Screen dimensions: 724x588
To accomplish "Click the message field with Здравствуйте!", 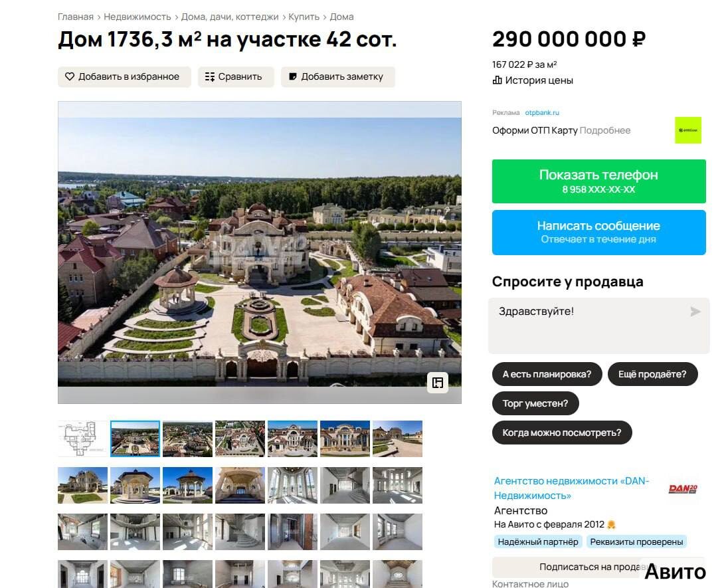I will (599, 326).
